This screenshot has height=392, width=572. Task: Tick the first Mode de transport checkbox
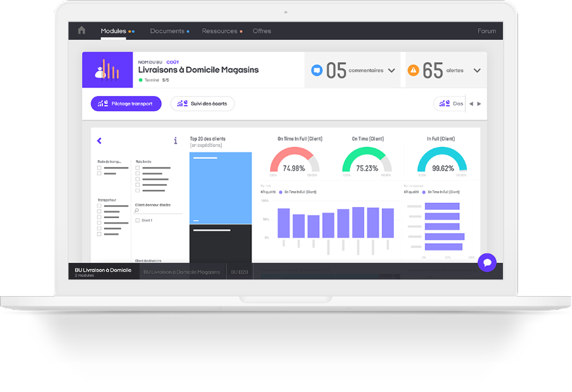coord(99,168)
